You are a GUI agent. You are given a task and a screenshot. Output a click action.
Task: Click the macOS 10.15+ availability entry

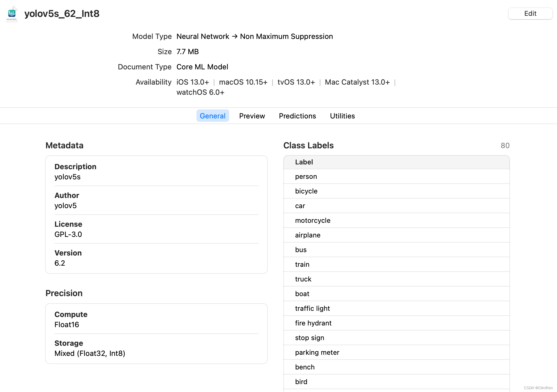tap(243, 82)
